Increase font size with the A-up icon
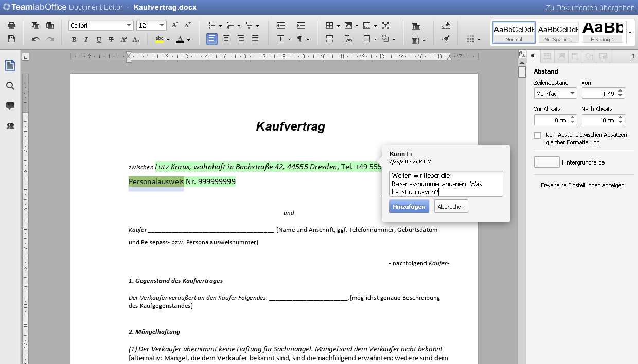Image resolution: width=638 pixels, height=364 pixels. 175,25
